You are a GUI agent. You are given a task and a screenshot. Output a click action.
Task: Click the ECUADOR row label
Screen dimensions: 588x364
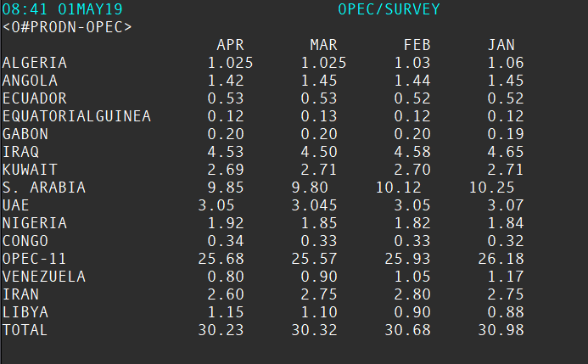35,98
